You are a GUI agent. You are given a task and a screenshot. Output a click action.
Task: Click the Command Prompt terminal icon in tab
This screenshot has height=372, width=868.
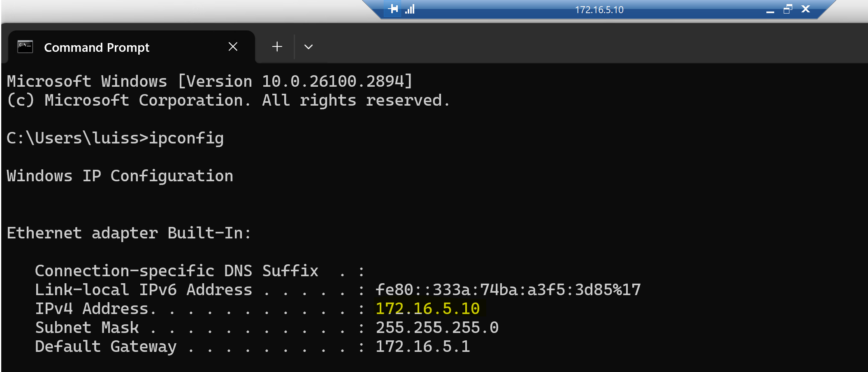[x=25, y=47]
